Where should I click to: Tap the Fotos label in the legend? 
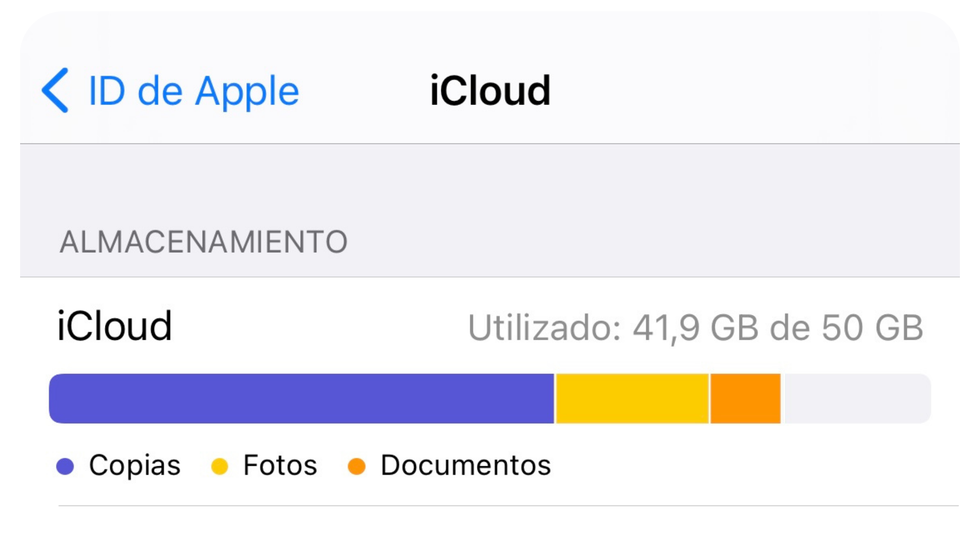[x=280, y=465]
